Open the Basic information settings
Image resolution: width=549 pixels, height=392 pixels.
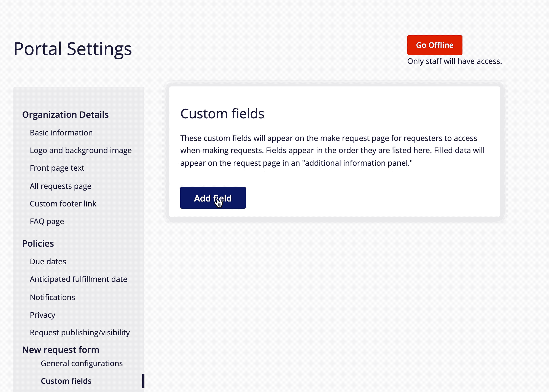click(61, 132)
